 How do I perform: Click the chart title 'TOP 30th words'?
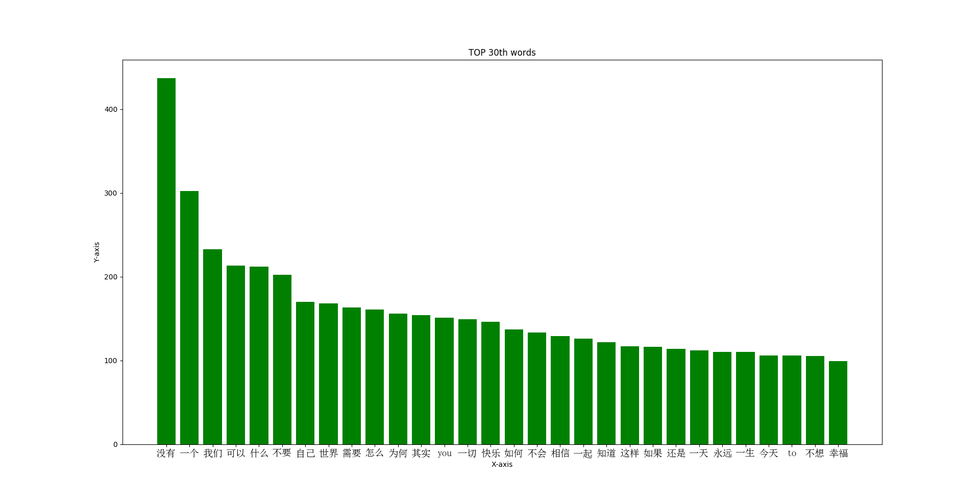coord(502,53)
